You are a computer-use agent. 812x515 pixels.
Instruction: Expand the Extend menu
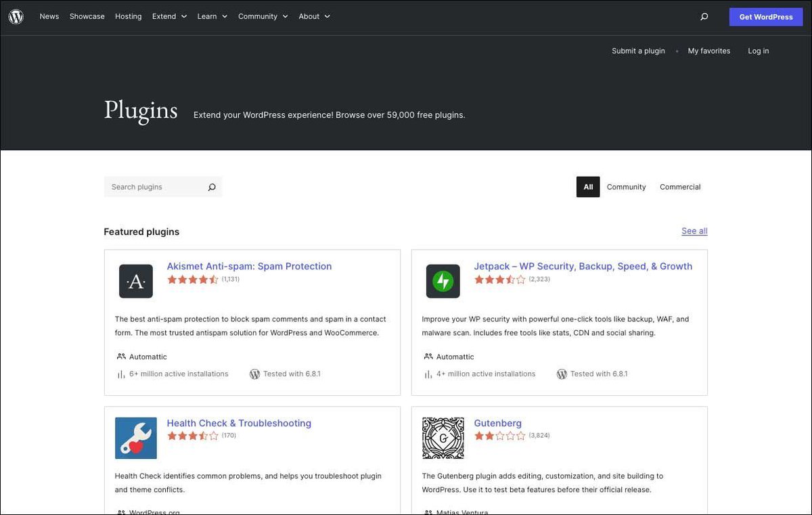point(169,17)
